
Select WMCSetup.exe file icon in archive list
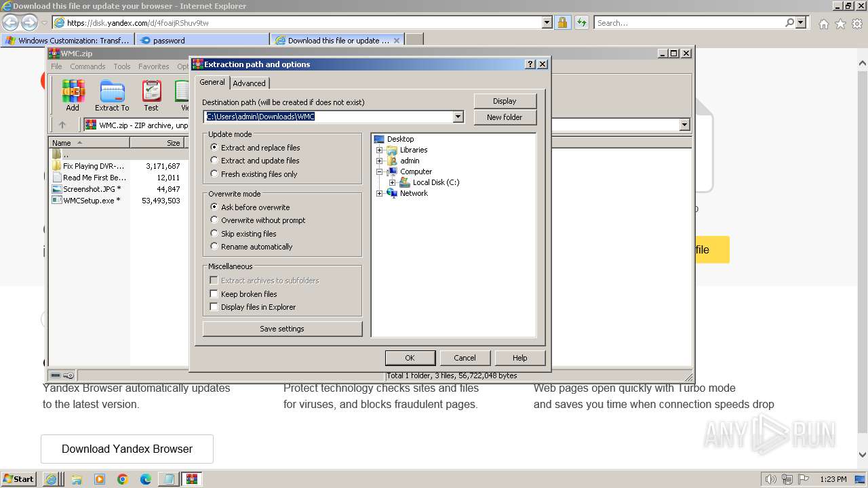[57, 201]
